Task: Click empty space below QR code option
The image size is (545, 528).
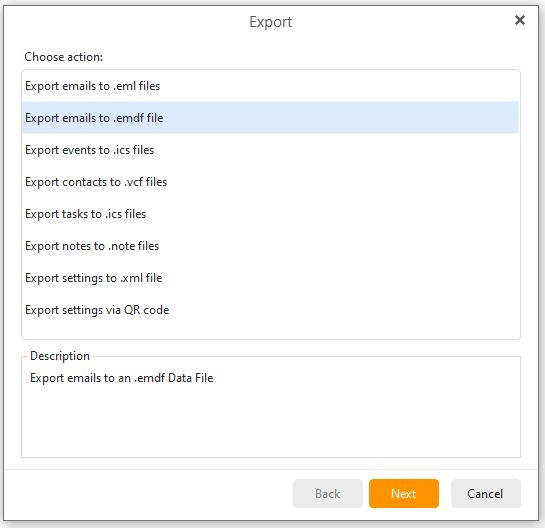Action: click(x=270, y=332)
